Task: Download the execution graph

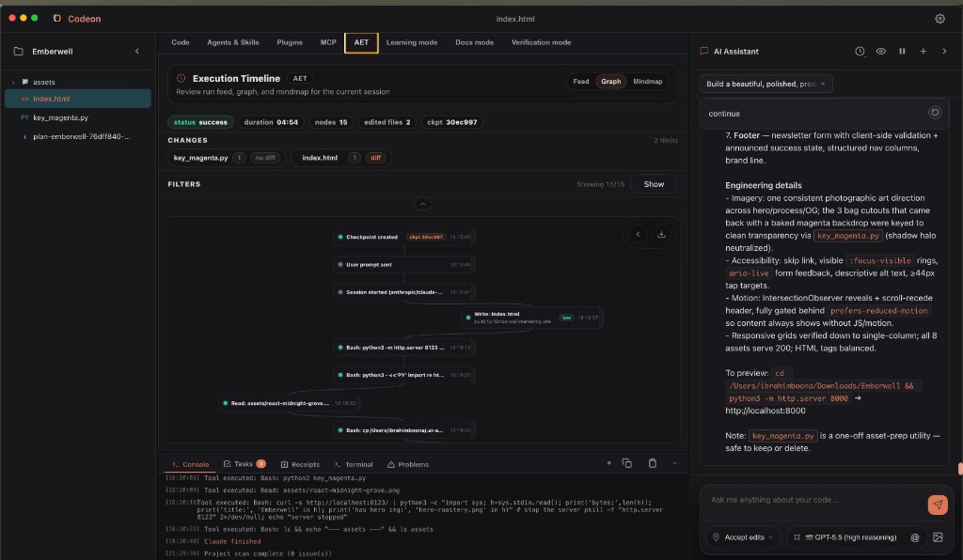Action: click(661, 234)
